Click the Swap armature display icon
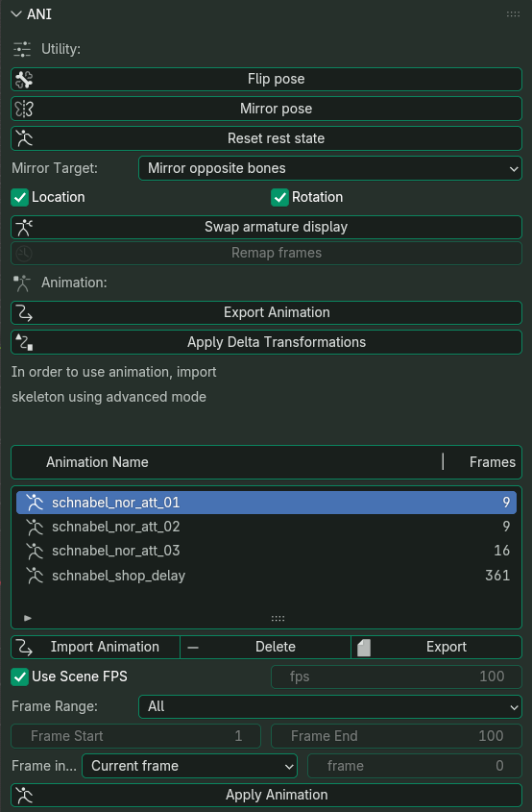 click(24, 227)
